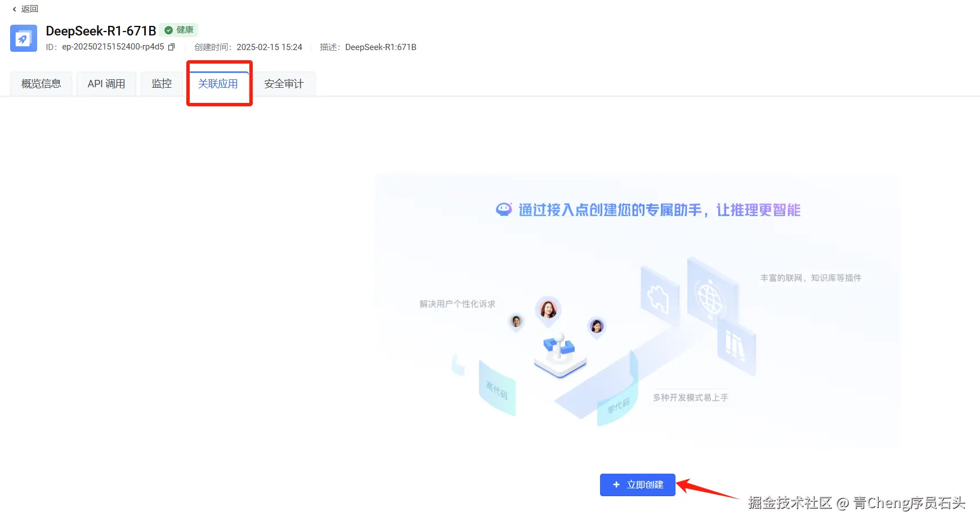Viewport: 980px width, 526px height.
Task: Switch to the API 调用 tab
Action: point(106,84)
